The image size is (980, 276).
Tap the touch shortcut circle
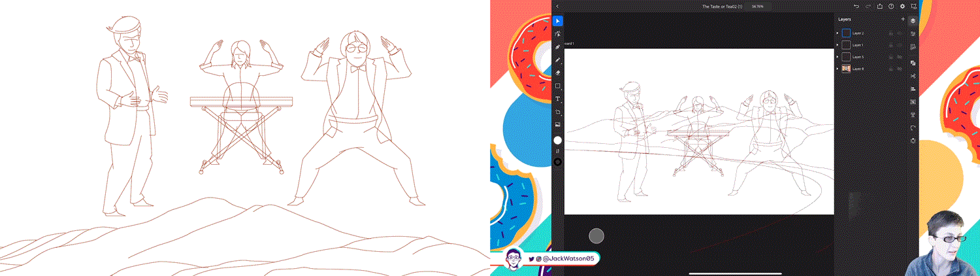click(596, 236)
